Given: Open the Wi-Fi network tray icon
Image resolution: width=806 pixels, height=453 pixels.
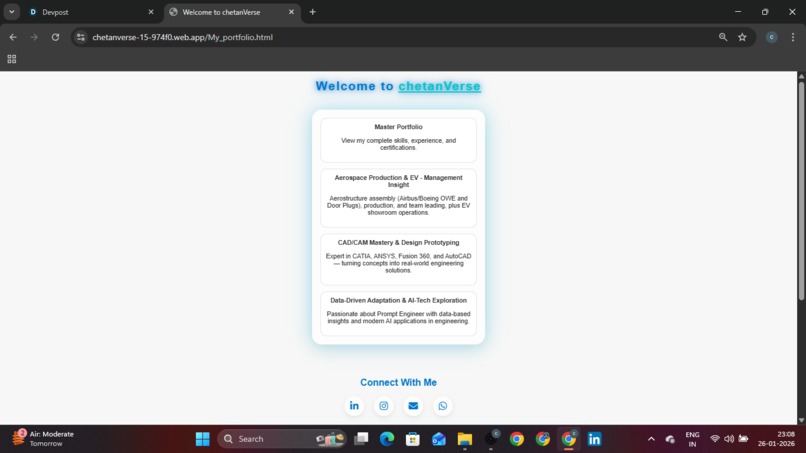Looking at the screenshot, I should pyautogui.click(x=715, y=439).
